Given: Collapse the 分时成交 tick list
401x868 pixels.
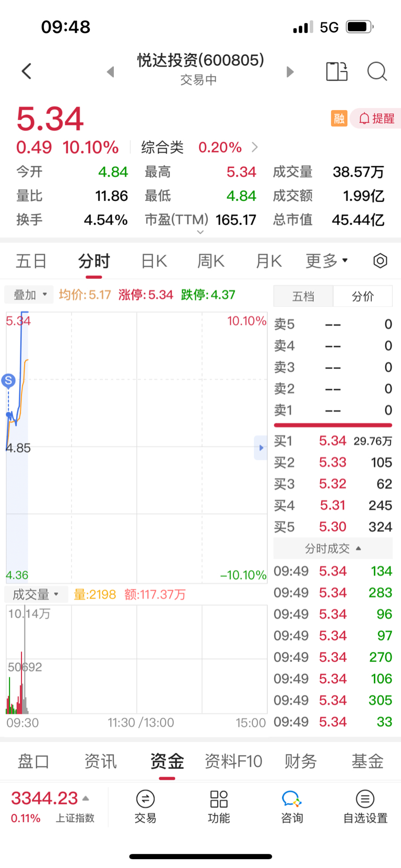Looking at the screenshot, I should pyautogui.click(x=333, y=549).
